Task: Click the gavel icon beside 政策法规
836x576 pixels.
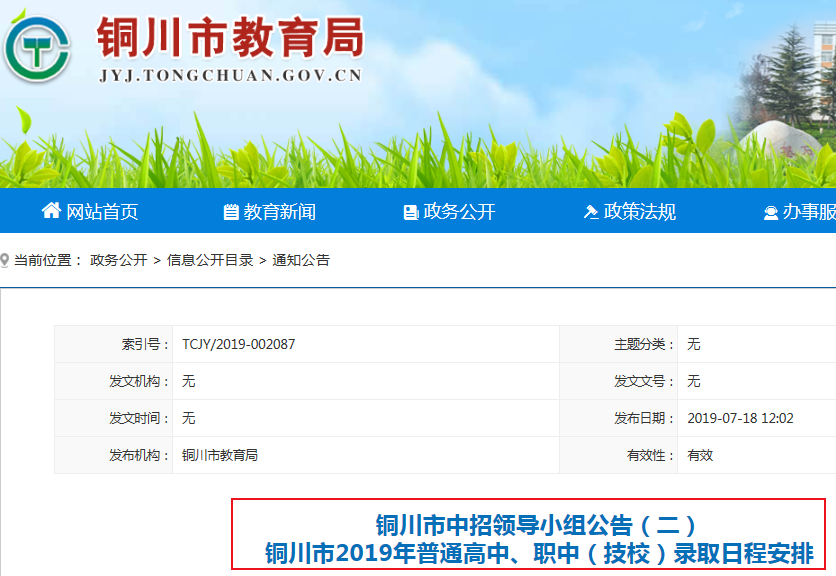Action: (591, 212)
